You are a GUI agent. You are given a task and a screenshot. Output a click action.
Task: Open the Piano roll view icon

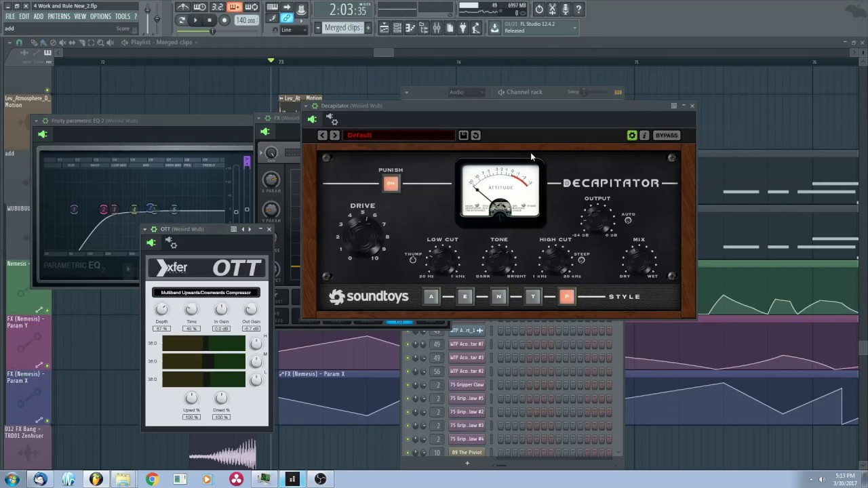pyautogui.click(x=410, y=28)
